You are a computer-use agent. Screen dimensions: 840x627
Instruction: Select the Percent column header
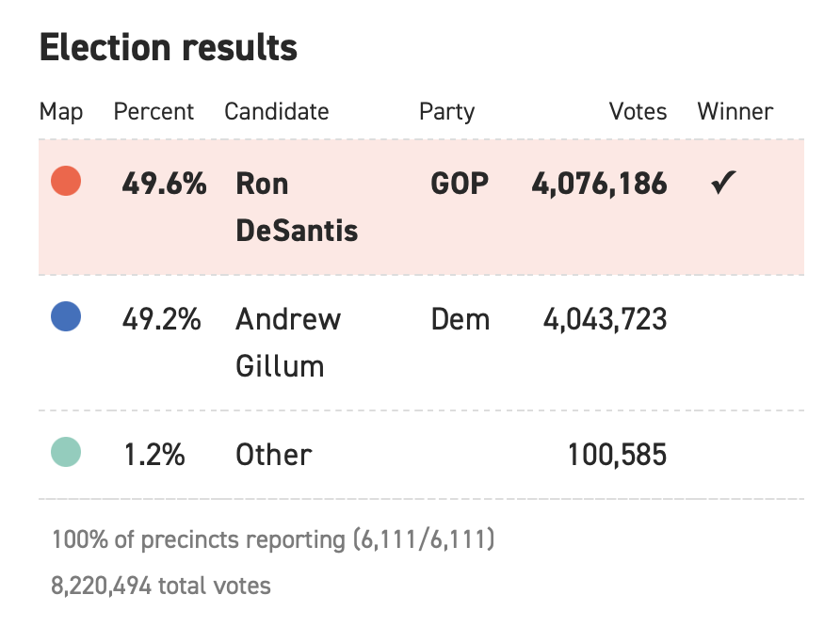point(153,112)
